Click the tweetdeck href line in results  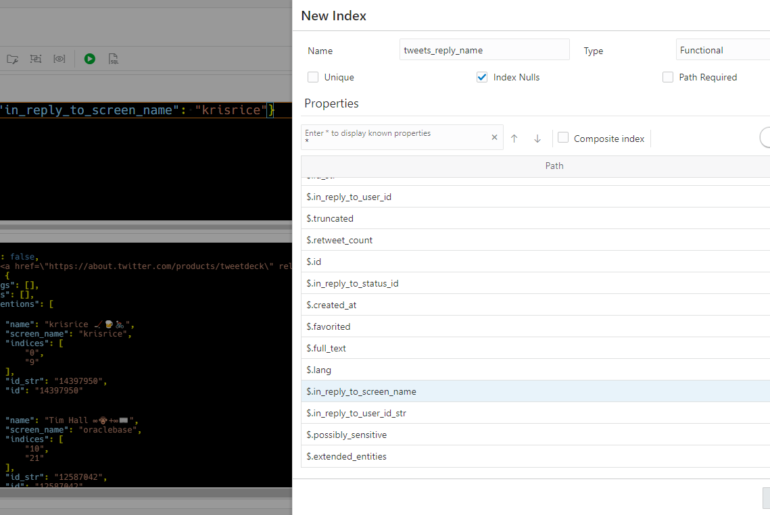146,266
